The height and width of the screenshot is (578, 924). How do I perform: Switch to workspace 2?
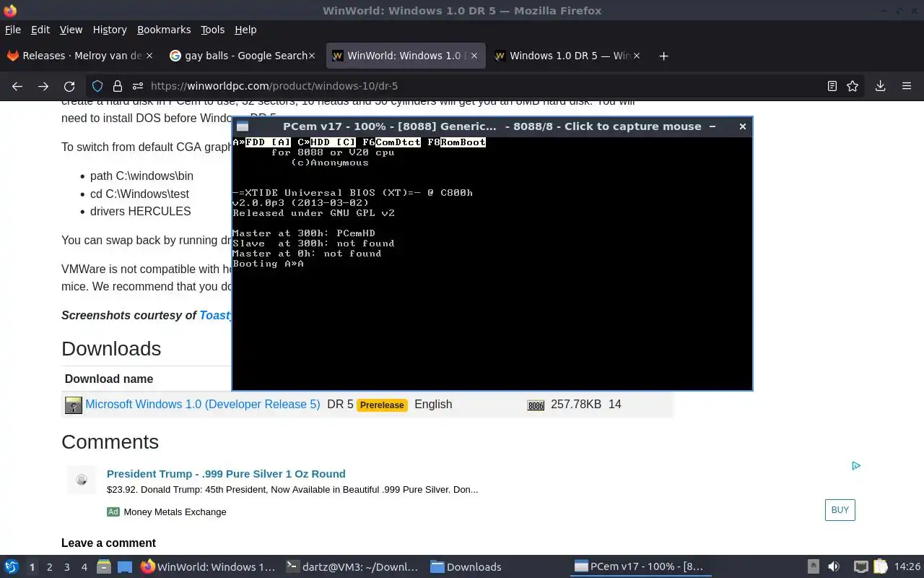coord(49,567)
